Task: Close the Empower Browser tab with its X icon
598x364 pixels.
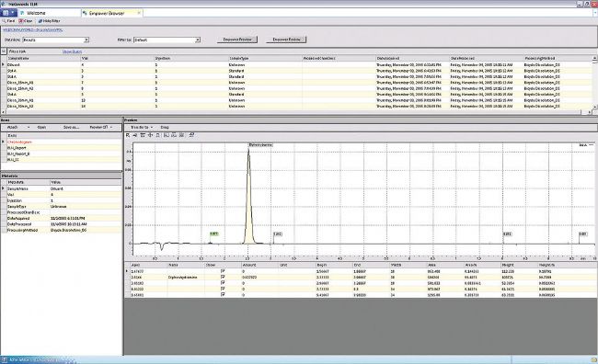Action: (x=139, y=13)
